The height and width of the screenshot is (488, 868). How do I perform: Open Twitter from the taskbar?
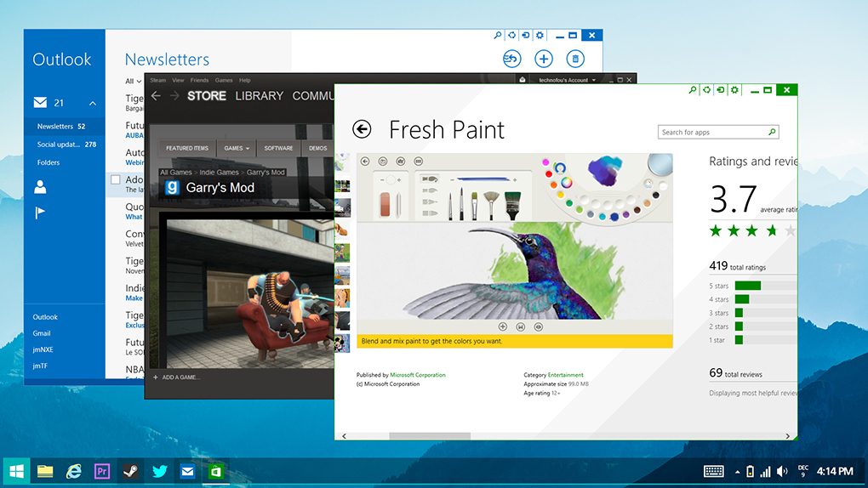click(159, 471)
